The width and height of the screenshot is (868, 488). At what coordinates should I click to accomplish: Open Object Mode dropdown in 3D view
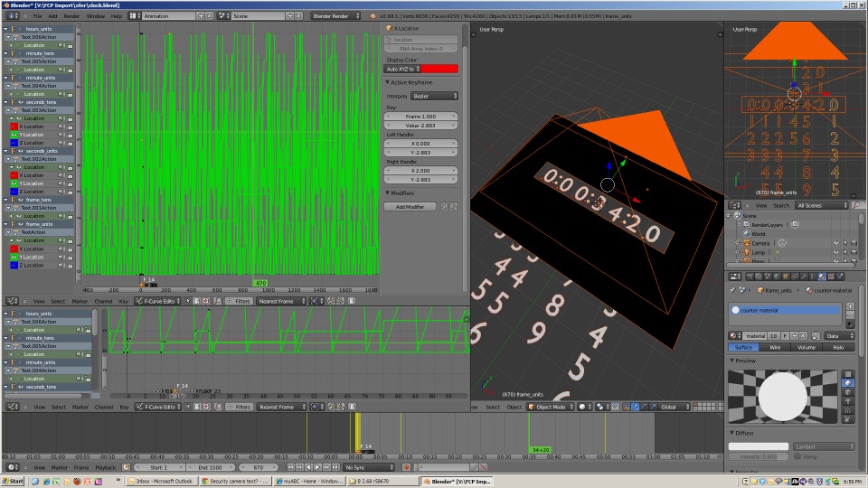(x=551, y=407)
